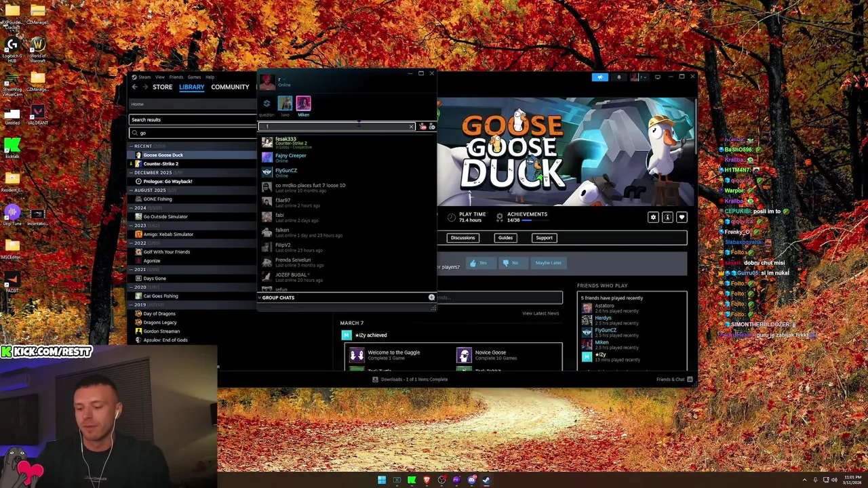The image size is (868, 488).
Task: Click View Latest News link
Action: 540,313
